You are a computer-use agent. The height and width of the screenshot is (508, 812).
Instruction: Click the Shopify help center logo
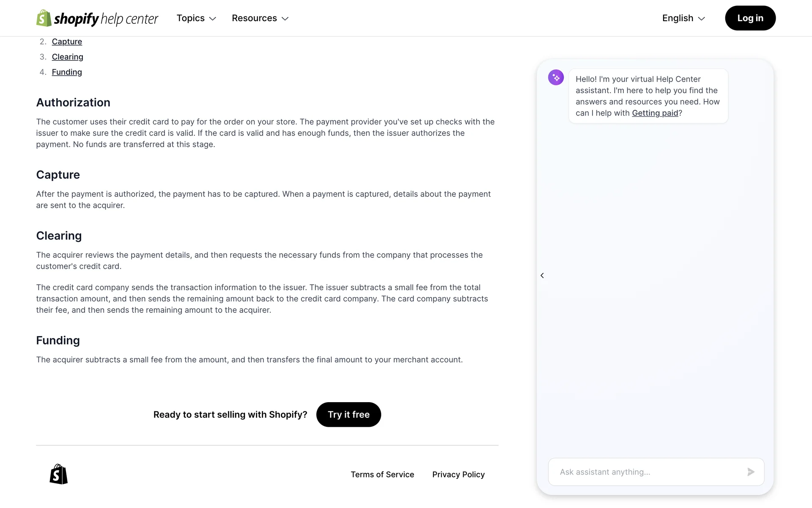pyautogui.click(x=97, y=18)
